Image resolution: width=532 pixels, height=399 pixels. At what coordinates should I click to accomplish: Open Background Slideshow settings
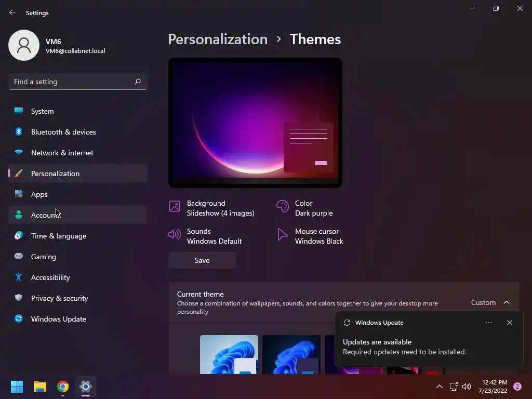coord(212,208)
